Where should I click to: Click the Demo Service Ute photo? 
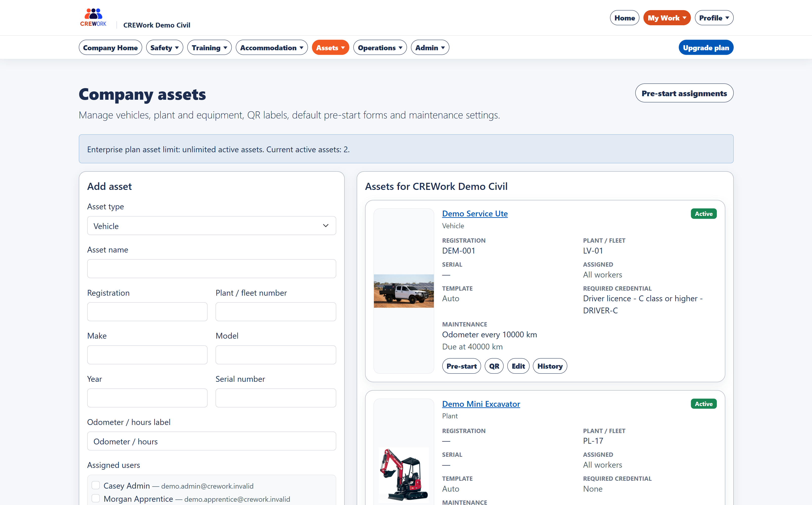[404, 291]
